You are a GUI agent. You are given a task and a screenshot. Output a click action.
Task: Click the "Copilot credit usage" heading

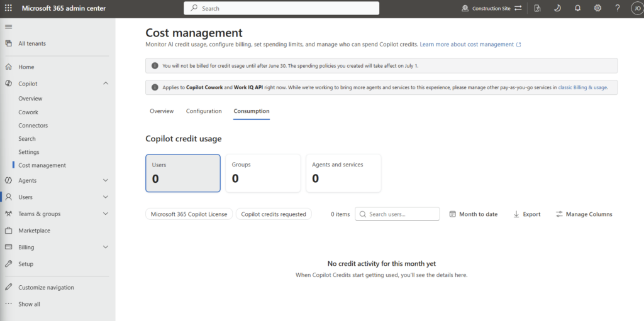tap(184, 139)
